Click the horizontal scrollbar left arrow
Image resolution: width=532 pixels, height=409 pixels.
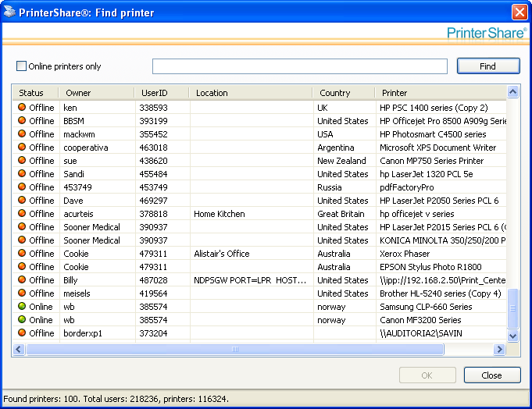[19, 349]
